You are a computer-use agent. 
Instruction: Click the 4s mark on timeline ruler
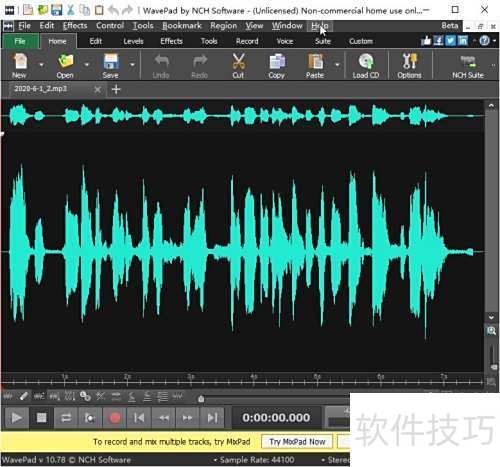click(x=254, y=377)
